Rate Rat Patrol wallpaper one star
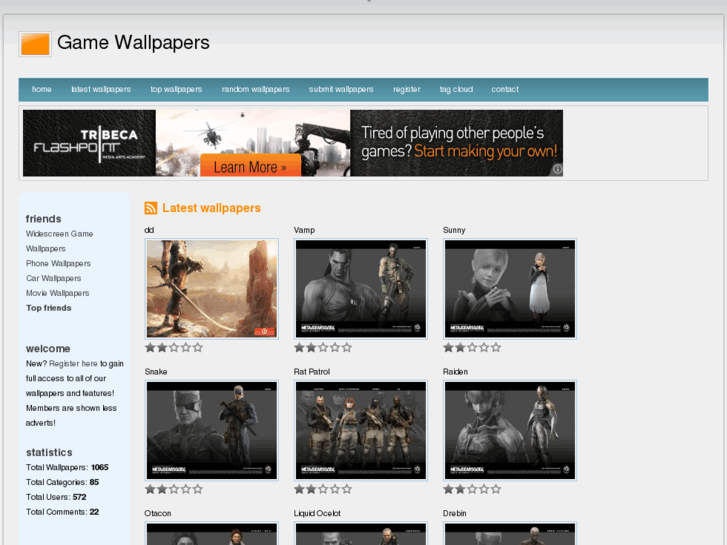The image size is (727, 545). [x=299, y=489]
